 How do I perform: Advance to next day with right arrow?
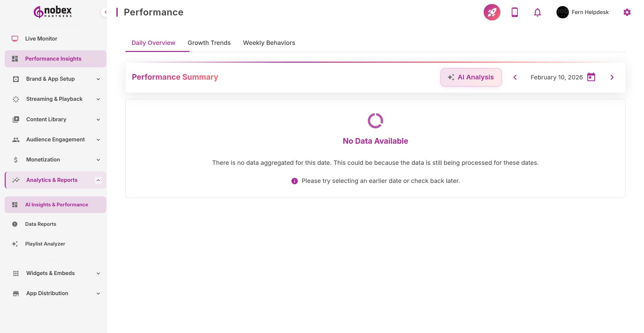click(612, 77)
